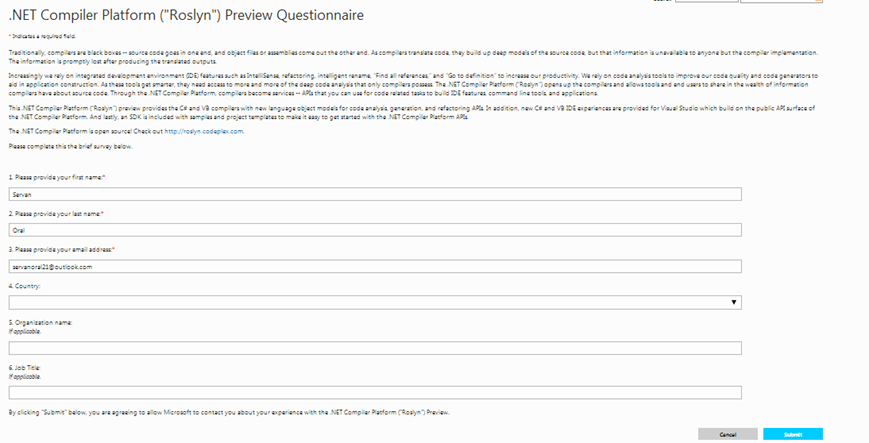
Task: Submit the Roslyn preview questionnaire
Action: coord(793,434)
